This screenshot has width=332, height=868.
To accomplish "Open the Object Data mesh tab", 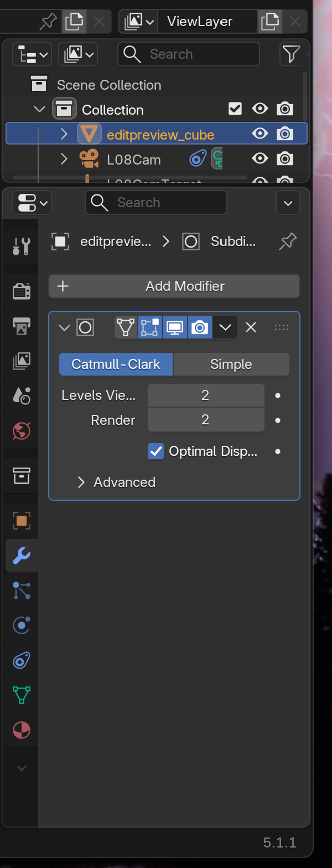I will pyautogui.click(x=22, y=695).
